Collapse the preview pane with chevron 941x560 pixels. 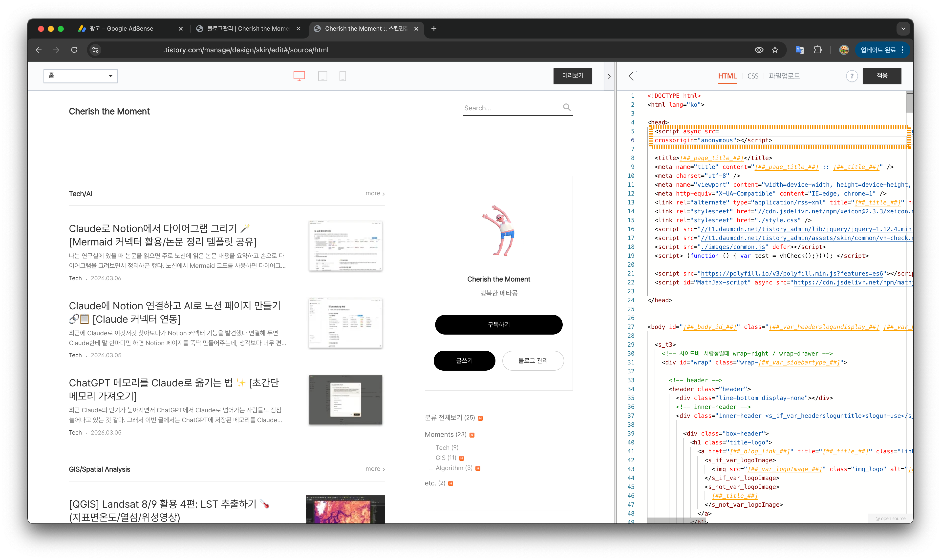click(x=609, y=76)
